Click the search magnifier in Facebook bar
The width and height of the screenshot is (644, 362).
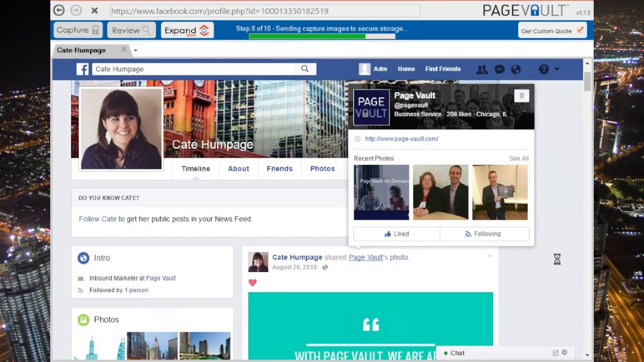click(x=305, y=69)
